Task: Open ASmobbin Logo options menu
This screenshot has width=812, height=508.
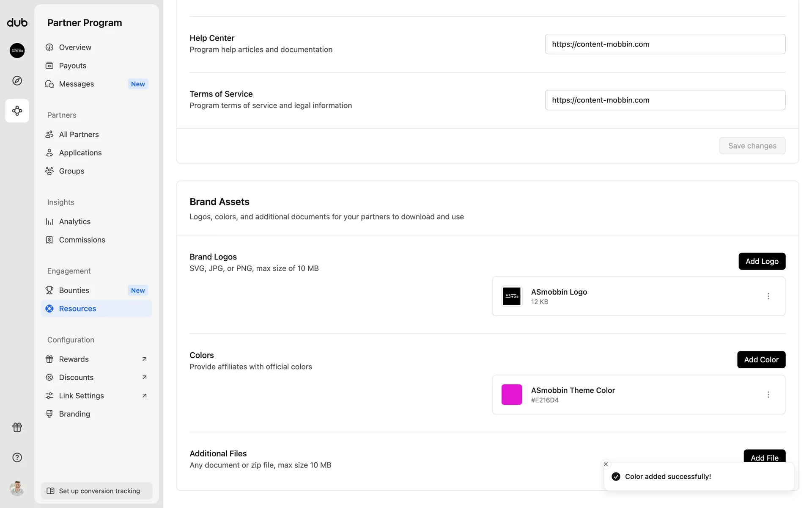Action: pos(768,296)
